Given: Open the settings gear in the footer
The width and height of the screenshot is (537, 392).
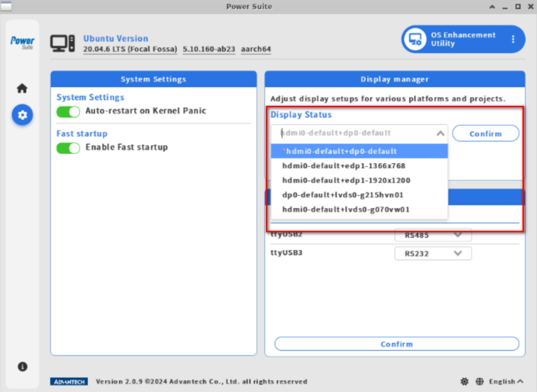Looking at the screenshot, I should click(x=465, y=381).
